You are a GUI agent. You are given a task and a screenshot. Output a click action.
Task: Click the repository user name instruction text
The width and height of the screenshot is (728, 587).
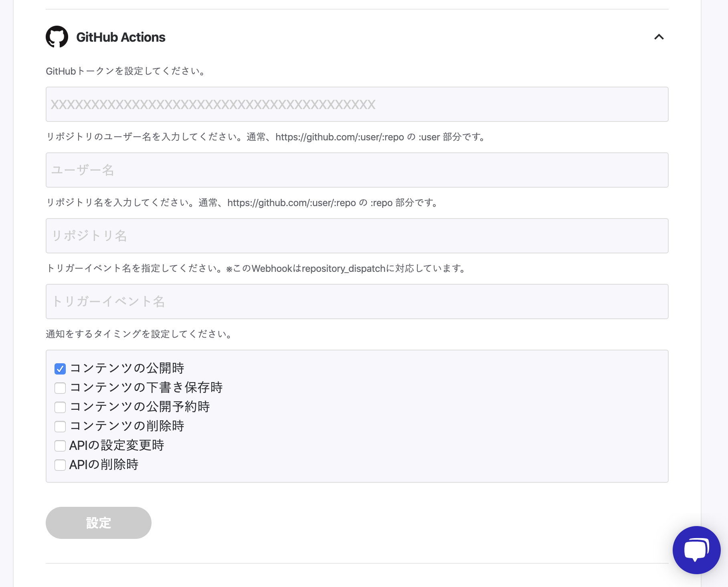coord(266,137)
